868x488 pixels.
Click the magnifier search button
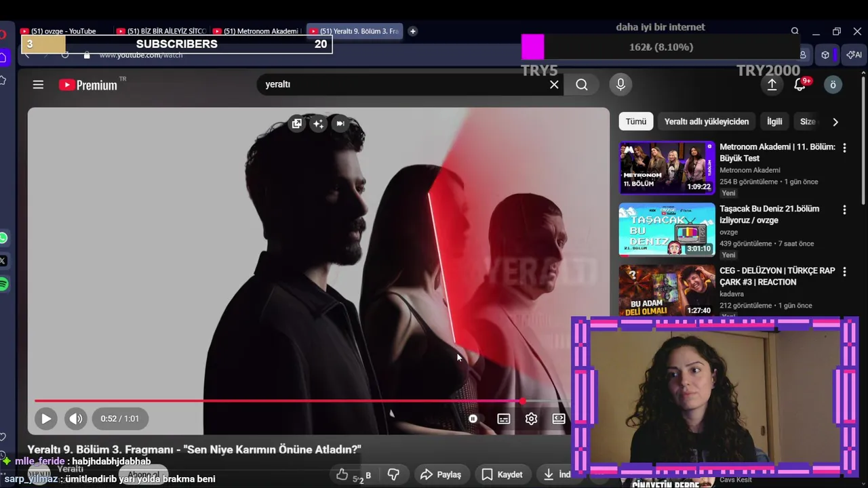pyautogui.click(x=582, y=85)
